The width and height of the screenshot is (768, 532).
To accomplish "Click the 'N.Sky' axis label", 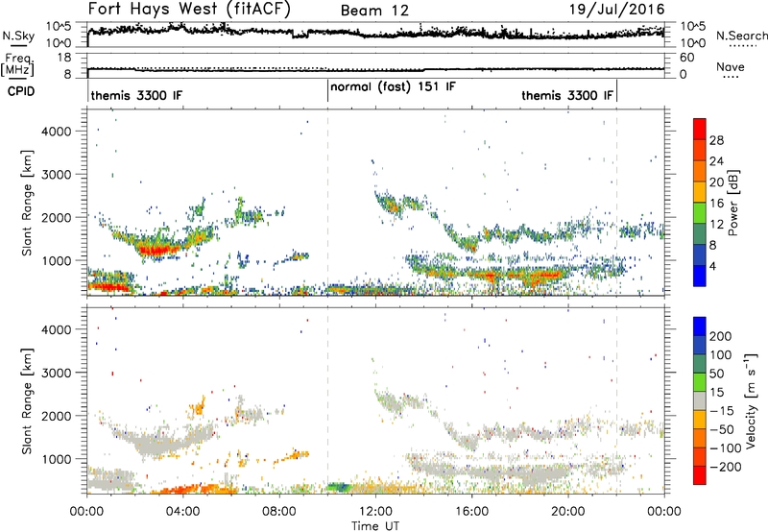I will (x=18, y=36).
